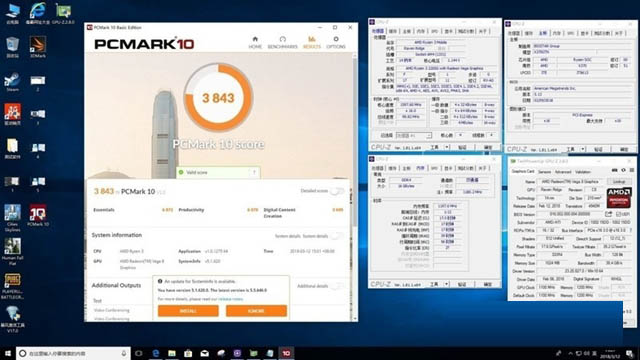Open tools dropdown arrow in top-left CPU-Z

click(x=447, y=147)
